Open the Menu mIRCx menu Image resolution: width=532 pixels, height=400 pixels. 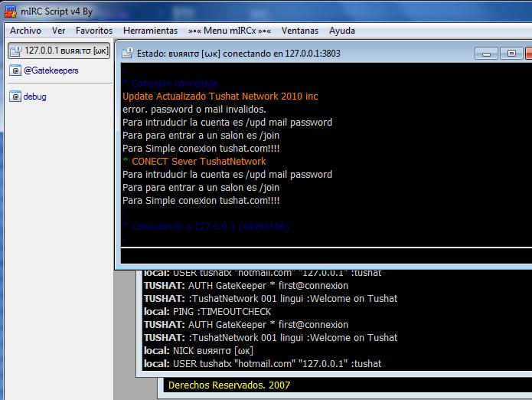230,31
